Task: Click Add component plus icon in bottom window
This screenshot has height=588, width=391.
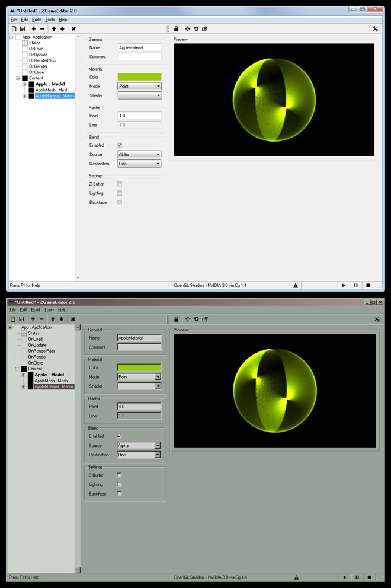Action: coord(33,319)
